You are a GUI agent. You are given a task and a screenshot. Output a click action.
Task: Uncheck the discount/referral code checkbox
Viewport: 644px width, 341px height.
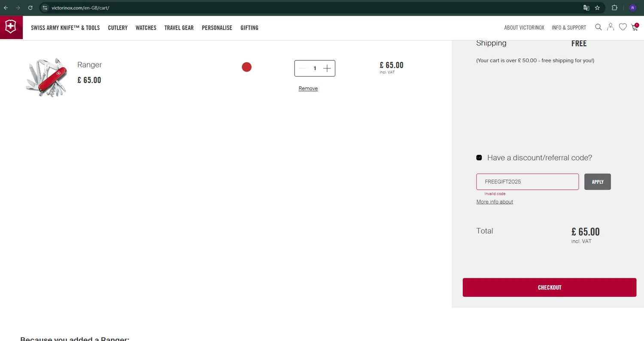[479, 157]
